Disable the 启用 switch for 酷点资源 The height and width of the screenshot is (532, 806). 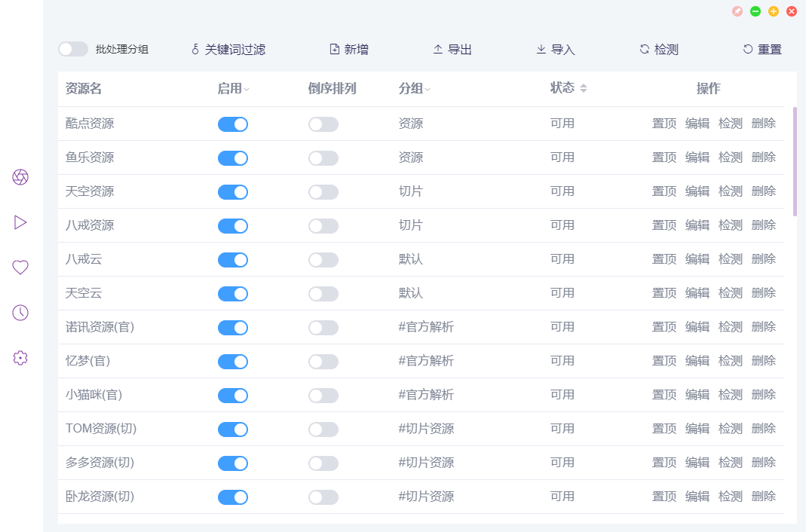233,124
